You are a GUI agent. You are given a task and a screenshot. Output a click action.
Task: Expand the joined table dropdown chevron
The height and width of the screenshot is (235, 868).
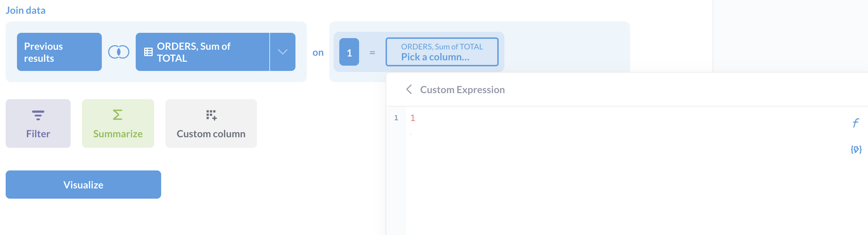pos(282,52)
